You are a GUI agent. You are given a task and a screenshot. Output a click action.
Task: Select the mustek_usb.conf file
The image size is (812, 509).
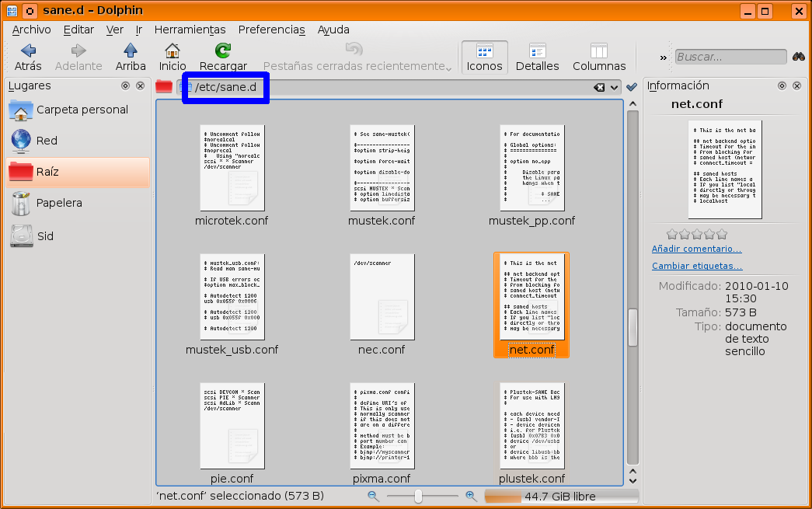tap(232, 305)
